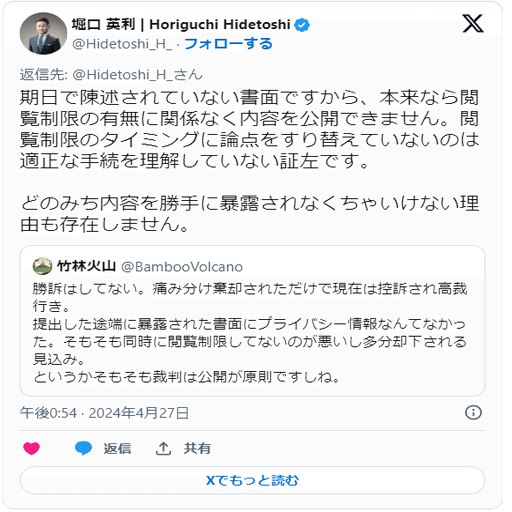
Task: Click the share upload arrow icon
Action: tap(163, 448)
